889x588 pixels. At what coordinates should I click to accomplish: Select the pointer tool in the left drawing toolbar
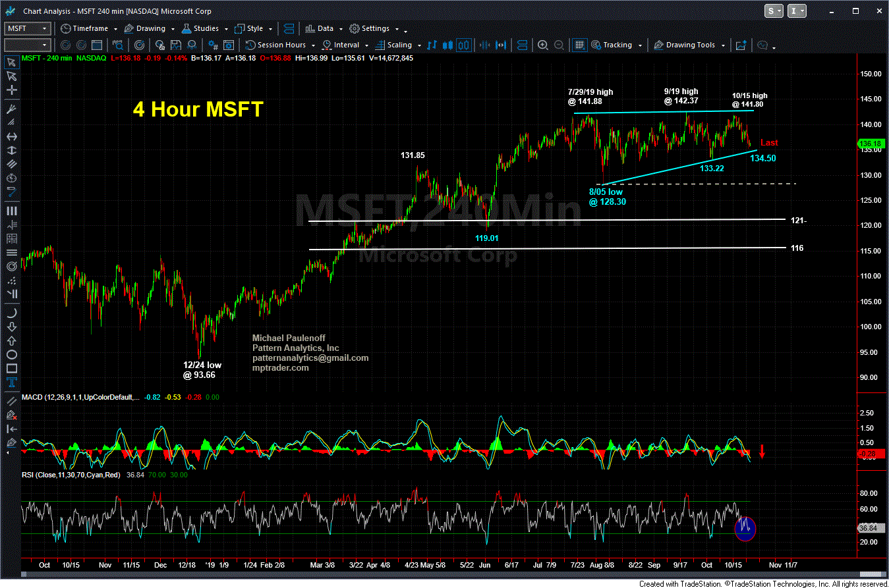11,62
